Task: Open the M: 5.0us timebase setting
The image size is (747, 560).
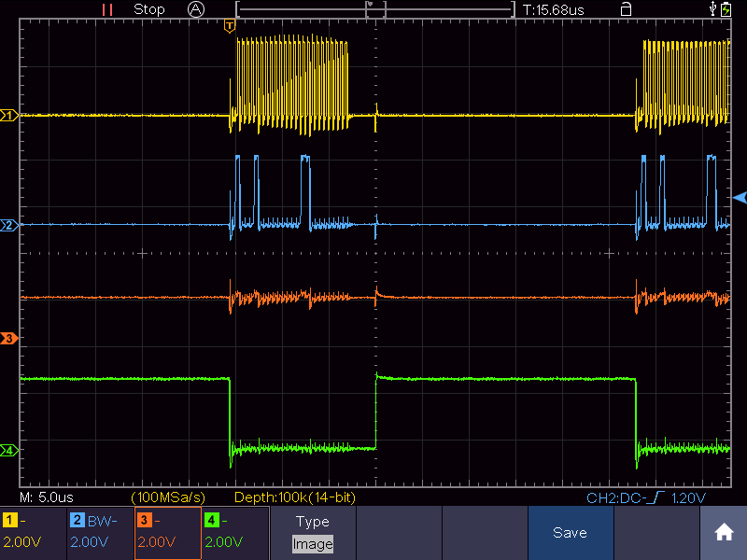Action: click(46, 497)
